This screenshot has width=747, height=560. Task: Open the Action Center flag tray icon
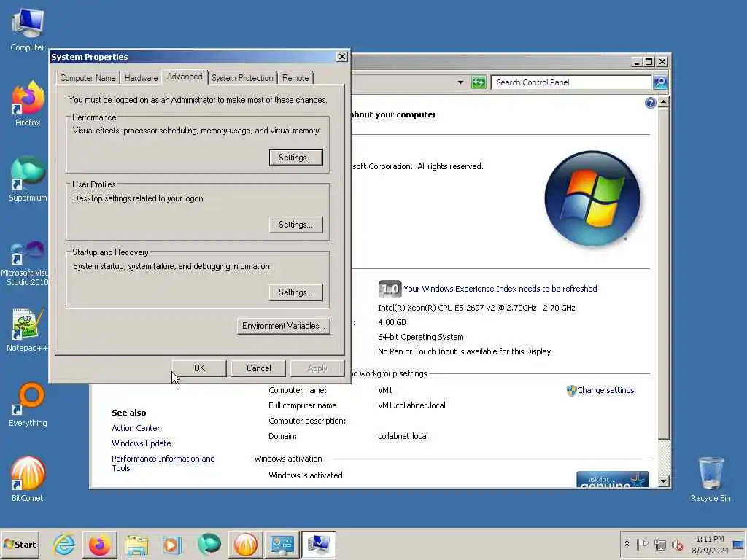(x=642, y=544)
